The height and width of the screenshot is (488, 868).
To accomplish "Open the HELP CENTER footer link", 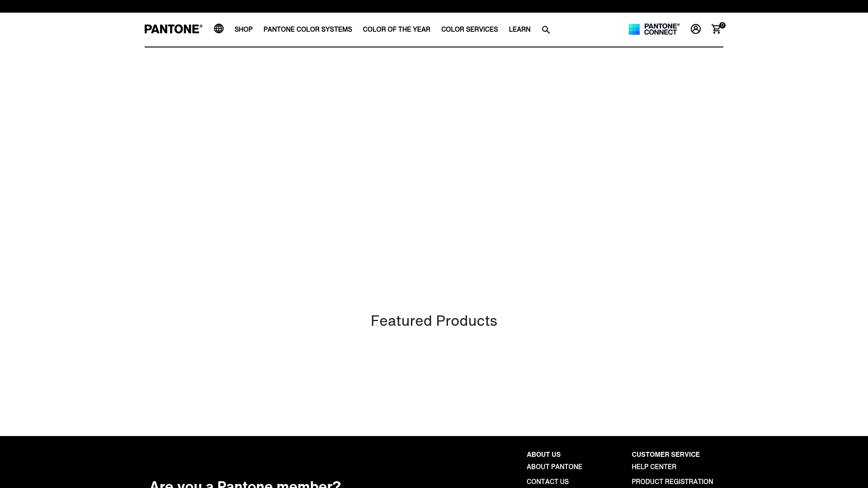I will click(x=653, y=467).
